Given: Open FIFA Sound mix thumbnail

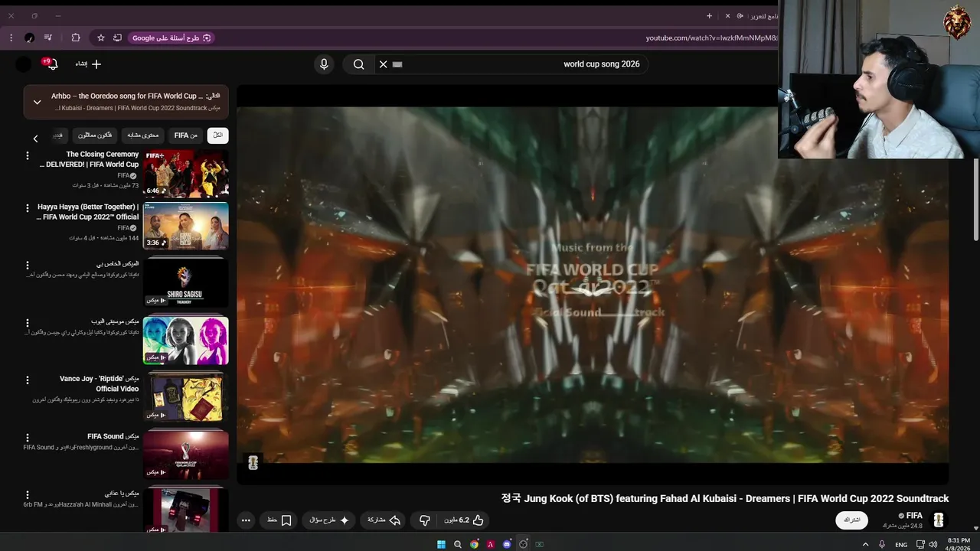Looking at the screenshot, I should (185, 455).
